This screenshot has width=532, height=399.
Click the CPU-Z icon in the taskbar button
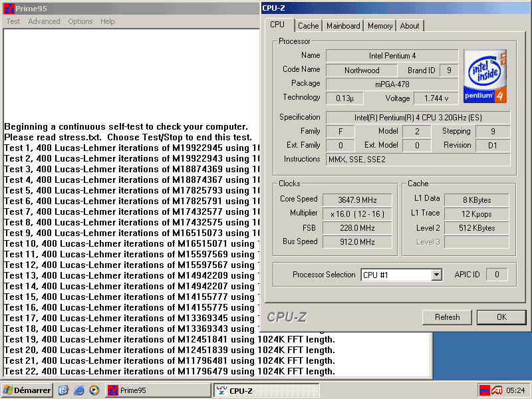pos(221,390)
